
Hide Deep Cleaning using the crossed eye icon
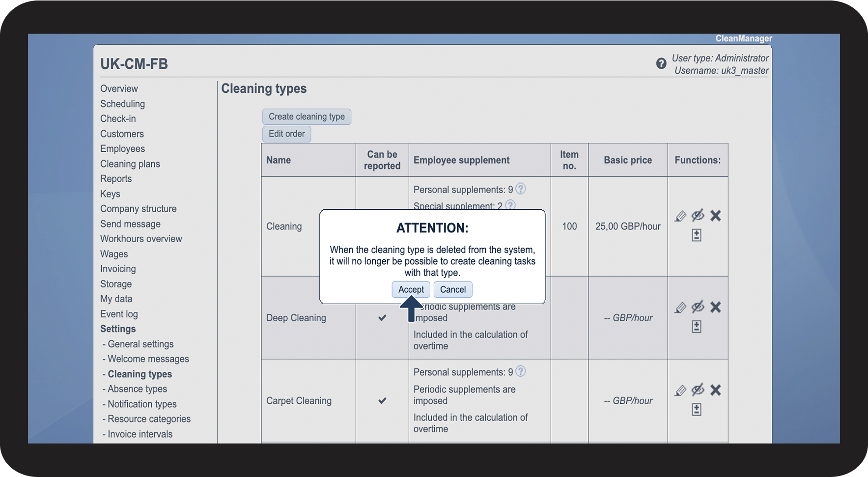[698, 307]
